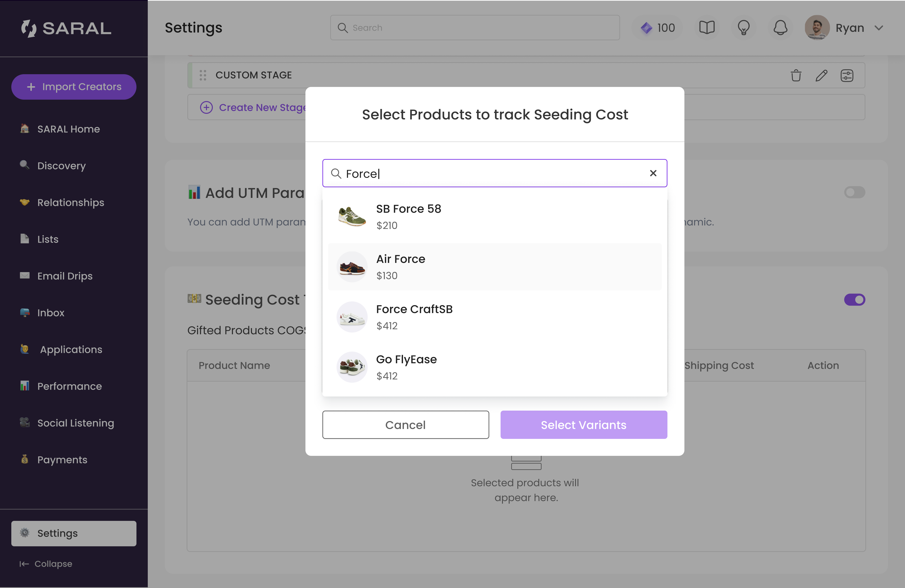Click the Settings gear icon in sidebar
The image size is (905, 588).
[25, 533]
